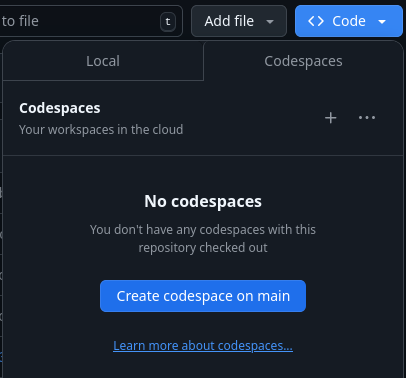Viewport: 406px width, 378px height.
Task: Click the bold 'Codespaces' section heading
Action: click(x=60, y=108)
